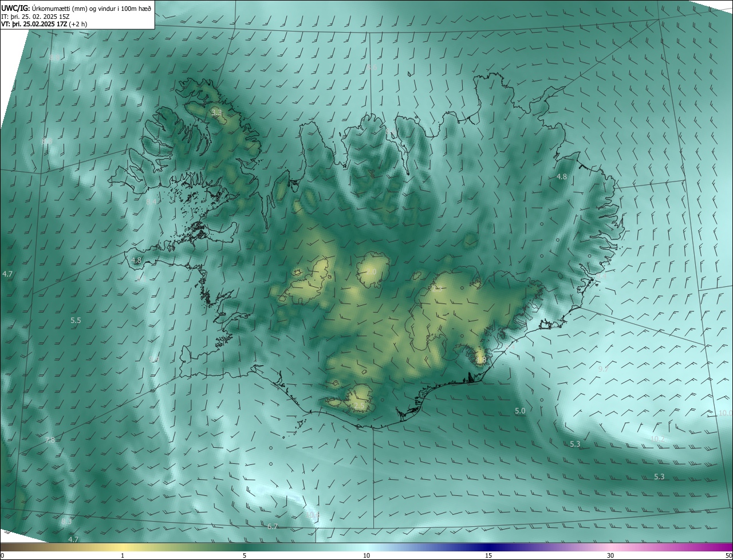Screen dimensions: 733x560
Task: Click the 'UWC/IG: Úrkomumætti (mm)' title line
Action: point(77,9)
